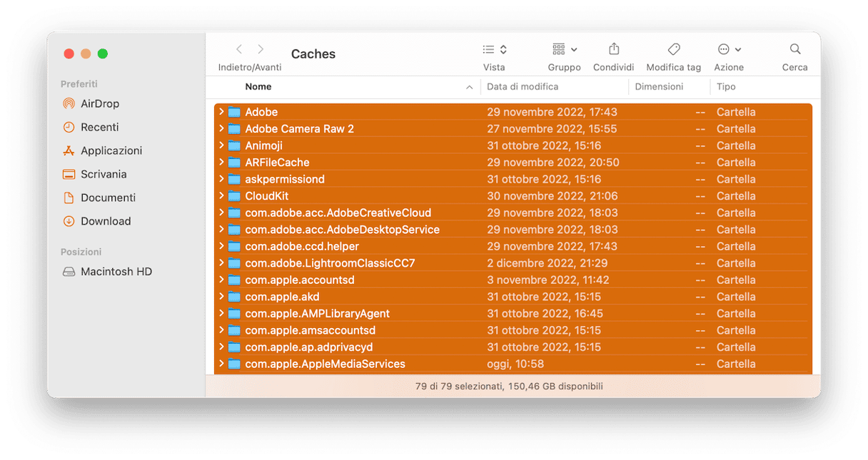The height and width of the screenshot is (460, 868).
Task: Open Applicazioni in the sidebar
Action: click(x=102, y=150)
